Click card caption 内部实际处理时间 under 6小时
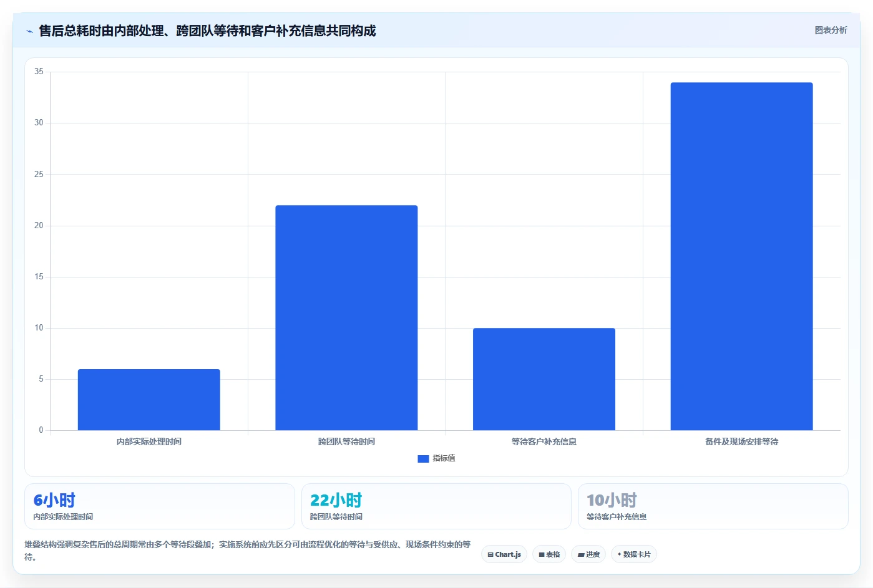Image resolution: width=873 pixels, height=588 pixels. pos(63,517)
